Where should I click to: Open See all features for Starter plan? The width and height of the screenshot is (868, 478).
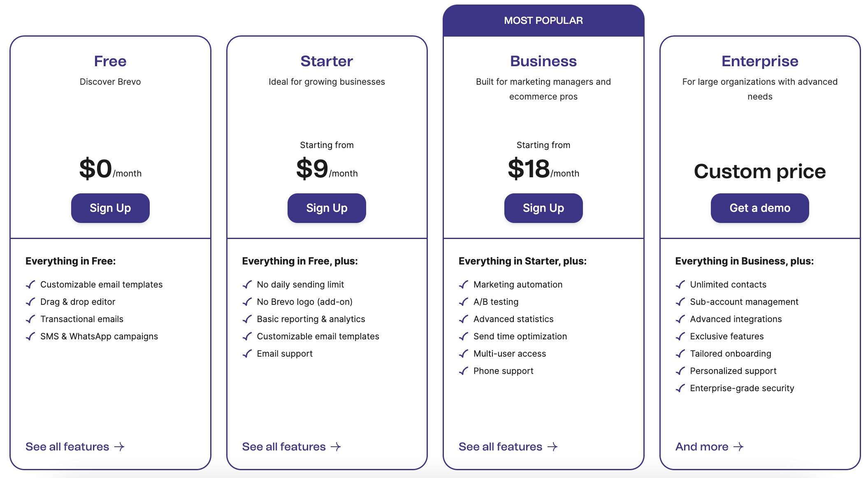pos(284,447)
